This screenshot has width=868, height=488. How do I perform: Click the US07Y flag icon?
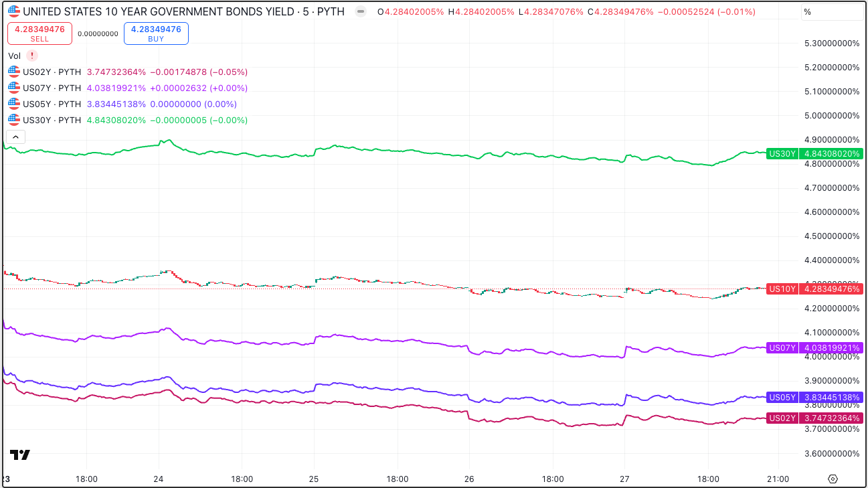pyautogui.click(x=13, y=88)
